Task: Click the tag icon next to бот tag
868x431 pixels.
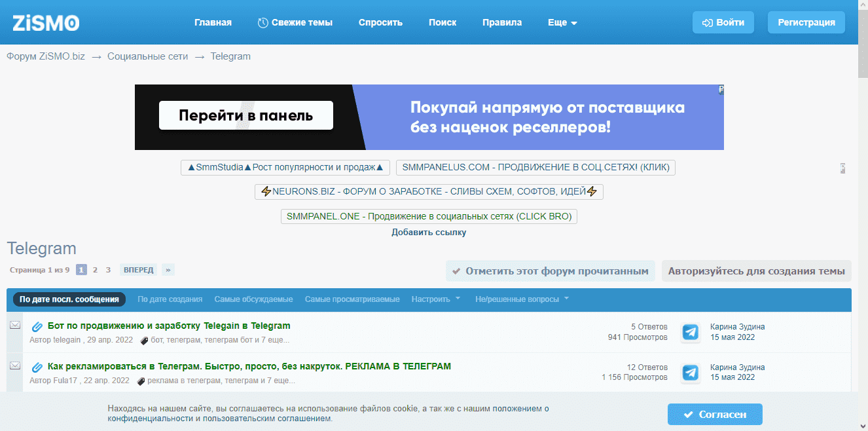Action: tap(145, 341)
